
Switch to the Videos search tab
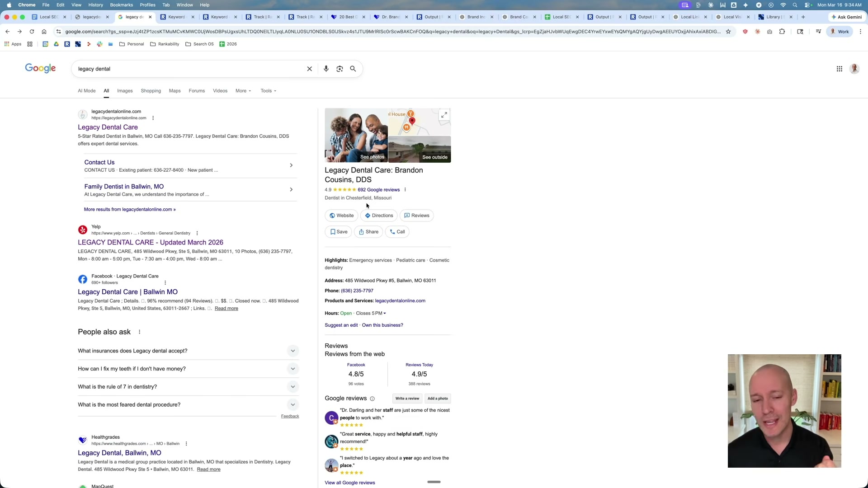click(220, 91)
